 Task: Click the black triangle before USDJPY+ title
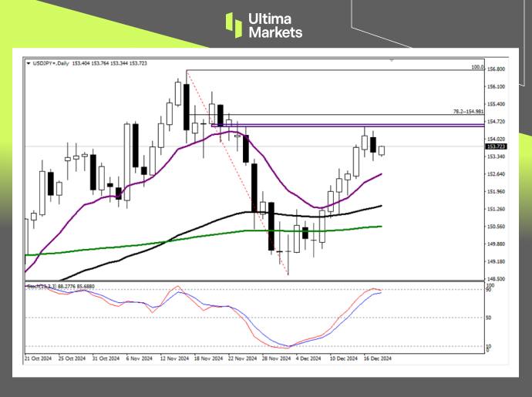[29, 63]
